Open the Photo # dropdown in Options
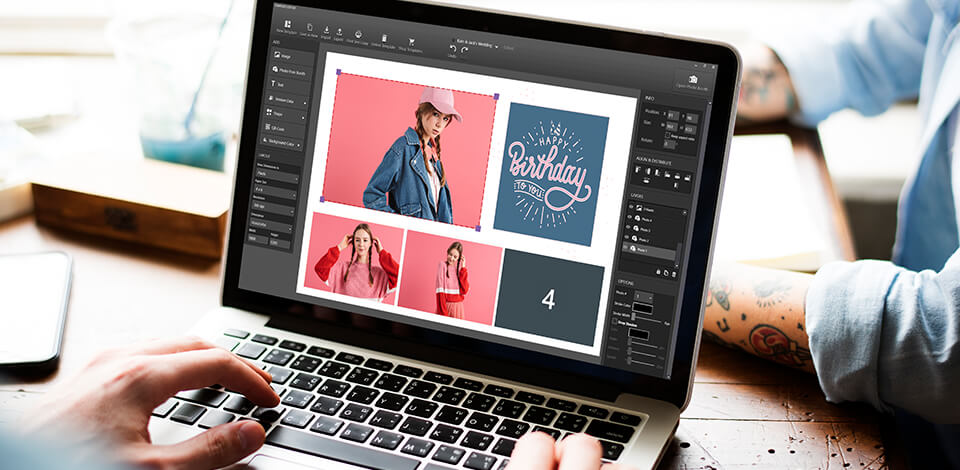Screen dimensions: 960x470 pyautogui.click(x=641, y=296)
